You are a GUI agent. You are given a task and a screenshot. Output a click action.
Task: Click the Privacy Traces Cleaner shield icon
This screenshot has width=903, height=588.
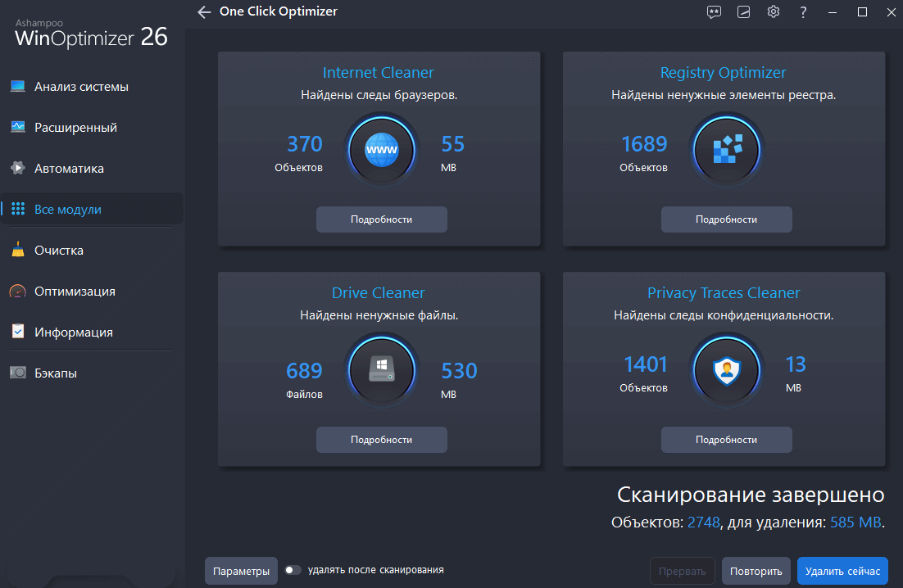tap(726, 370)
